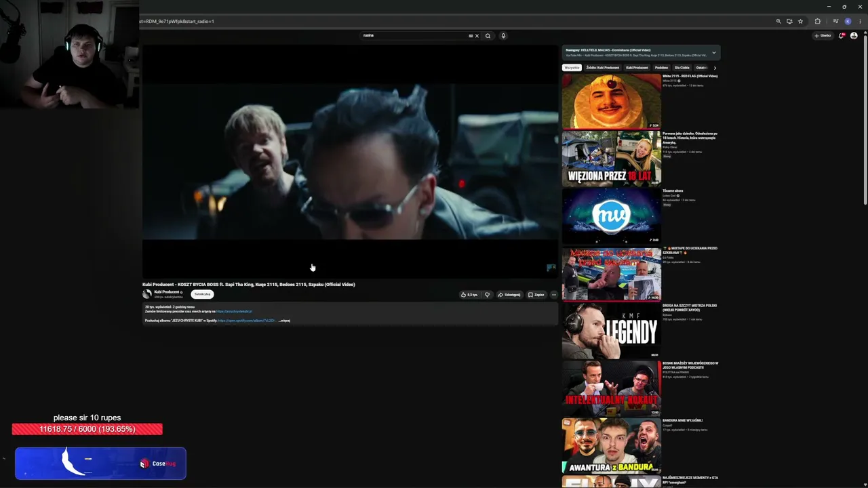Click the Utwórz create button
Viewport: 868px width, 488px height.
tap(823, 36)
